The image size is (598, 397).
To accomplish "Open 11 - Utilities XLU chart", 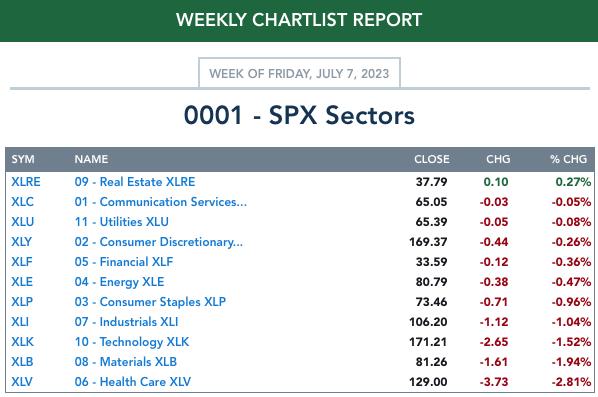I will tap(121, 222).
